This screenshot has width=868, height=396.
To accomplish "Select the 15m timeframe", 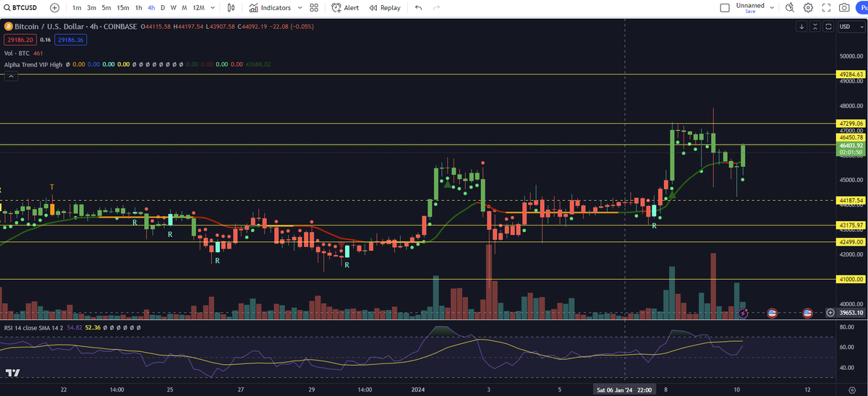I will pos(123,7).
